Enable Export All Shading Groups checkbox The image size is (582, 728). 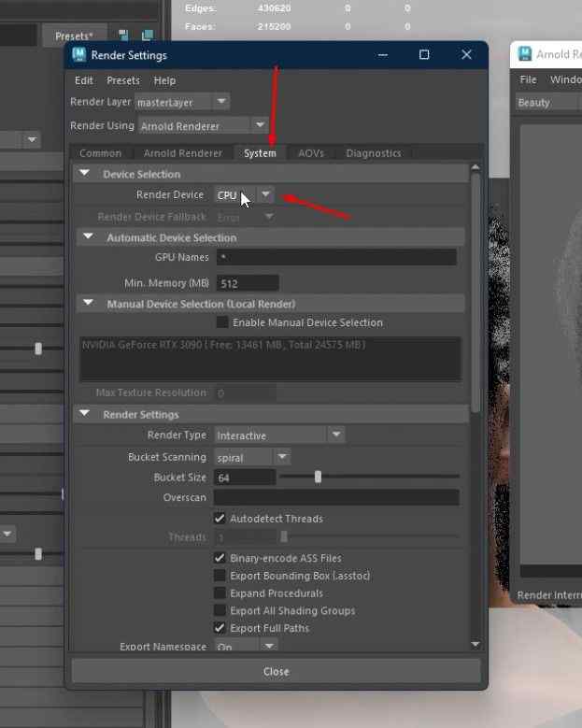220,610
